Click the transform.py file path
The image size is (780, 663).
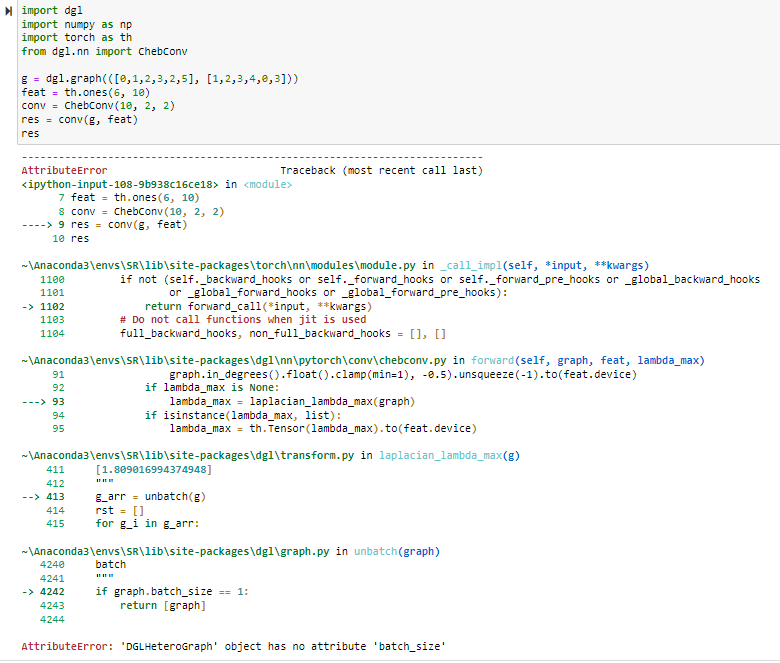point(188,456)
